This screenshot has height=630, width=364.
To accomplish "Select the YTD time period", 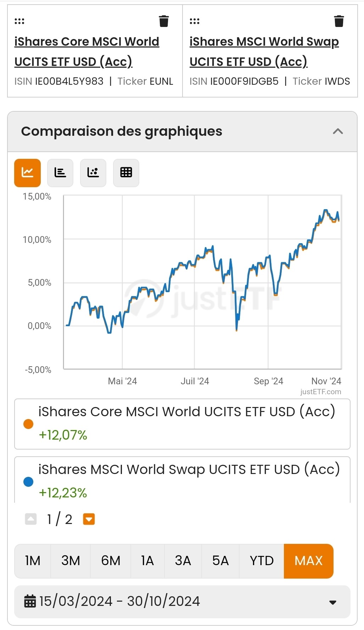I will click(262, 561).
